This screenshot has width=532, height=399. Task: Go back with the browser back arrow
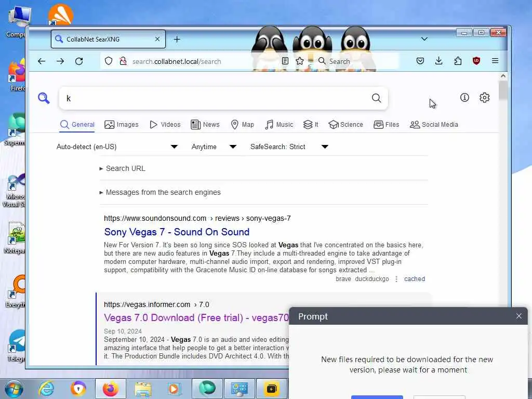coord(42,61)
